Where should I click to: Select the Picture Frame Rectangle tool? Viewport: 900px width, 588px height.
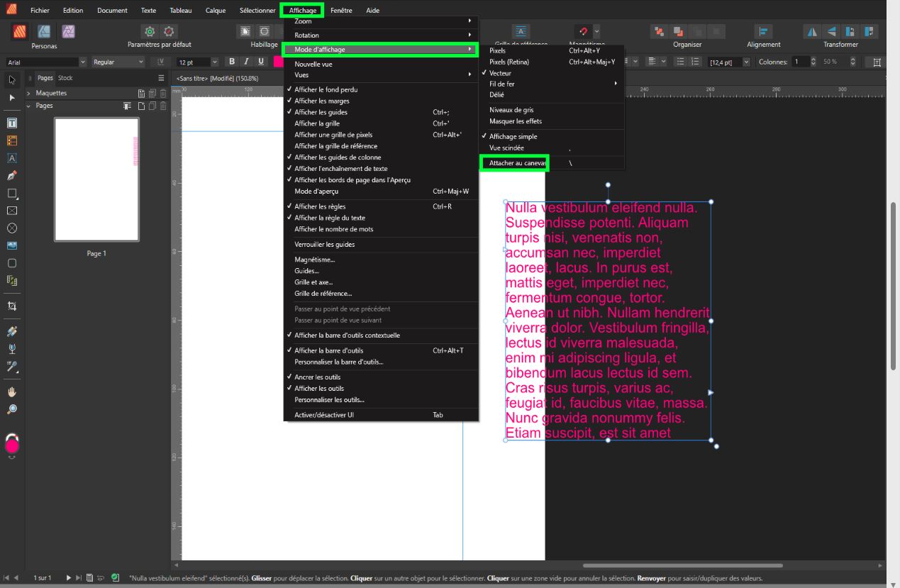pyautogui.click(x=12, y=211)
